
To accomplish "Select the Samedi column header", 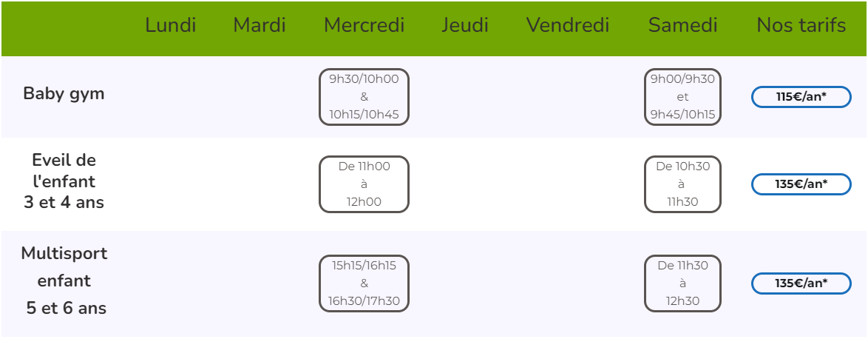I will 682,26.
